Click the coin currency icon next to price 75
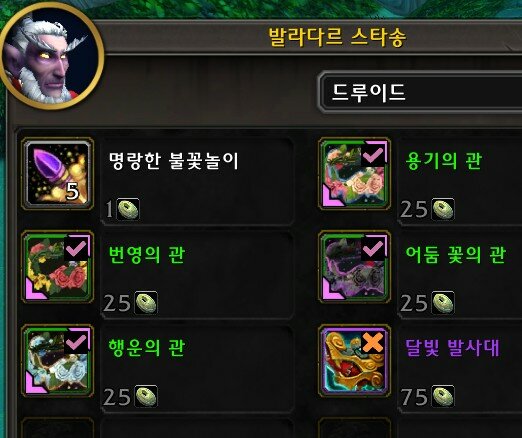The height and width of the screenshot is (438, 522). coord(443,396)
